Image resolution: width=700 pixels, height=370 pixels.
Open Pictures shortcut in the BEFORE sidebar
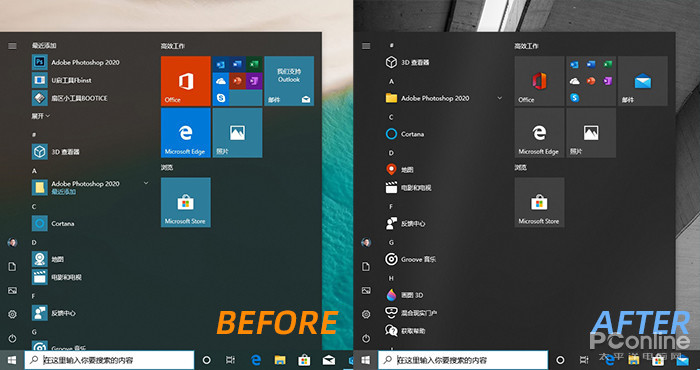(12, 291)
